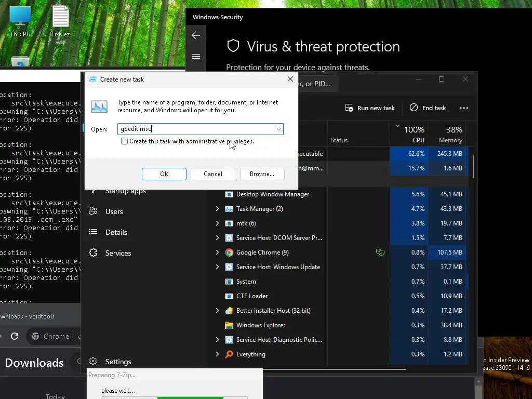This screenshot has height=399, width=532.
Task: Select the System process row
Action: coord(338,281)
